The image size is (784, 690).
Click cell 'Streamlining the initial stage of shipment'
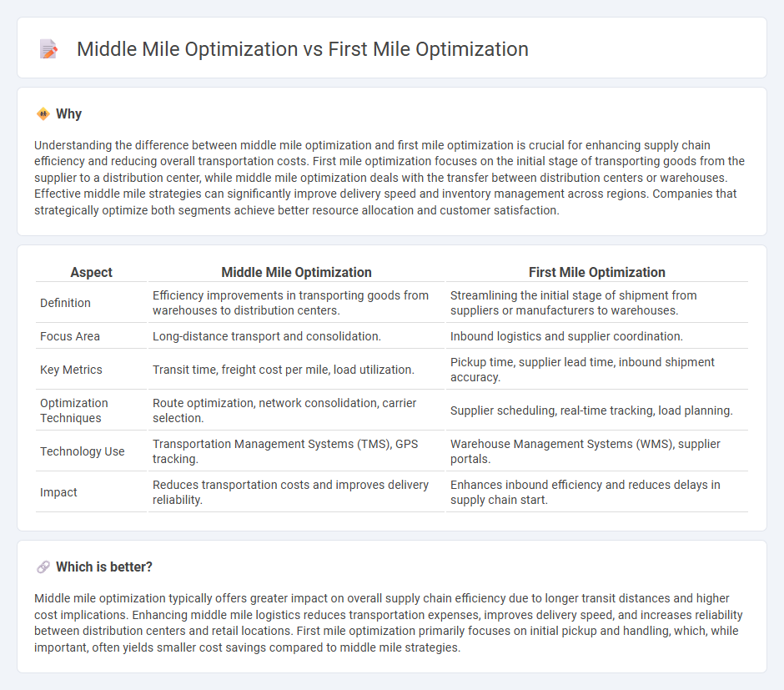597,303
